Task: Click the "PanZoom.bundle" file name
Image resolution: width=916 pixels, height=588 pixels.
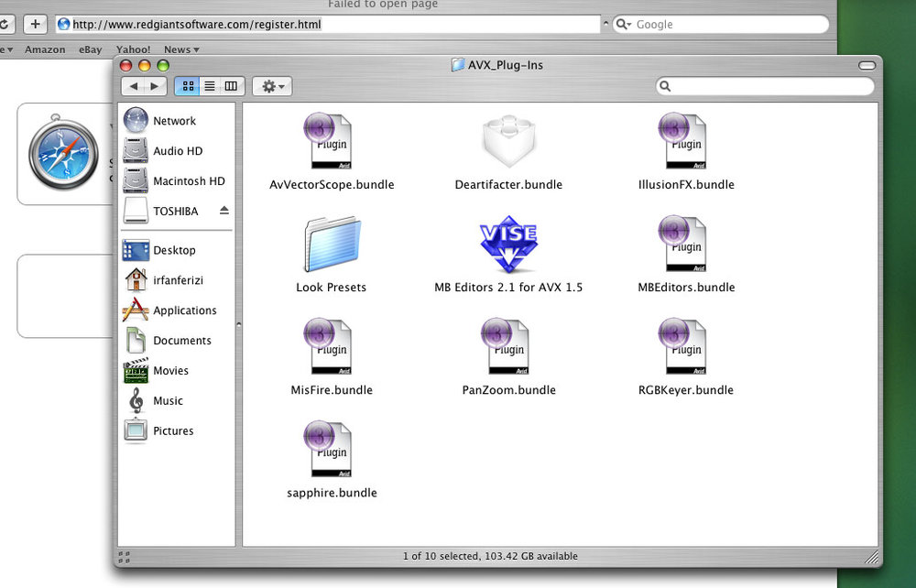Action: coord(508,390)
